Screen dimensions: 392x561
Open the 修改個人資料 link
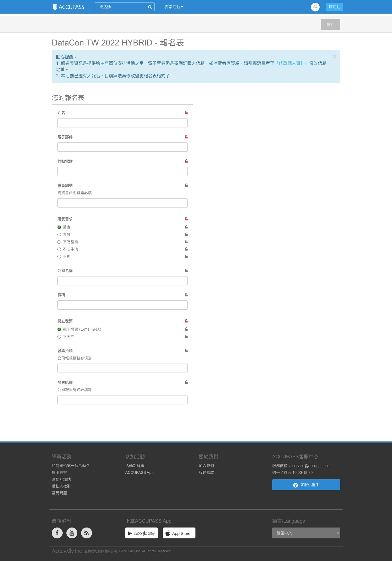tap(292, 63)
